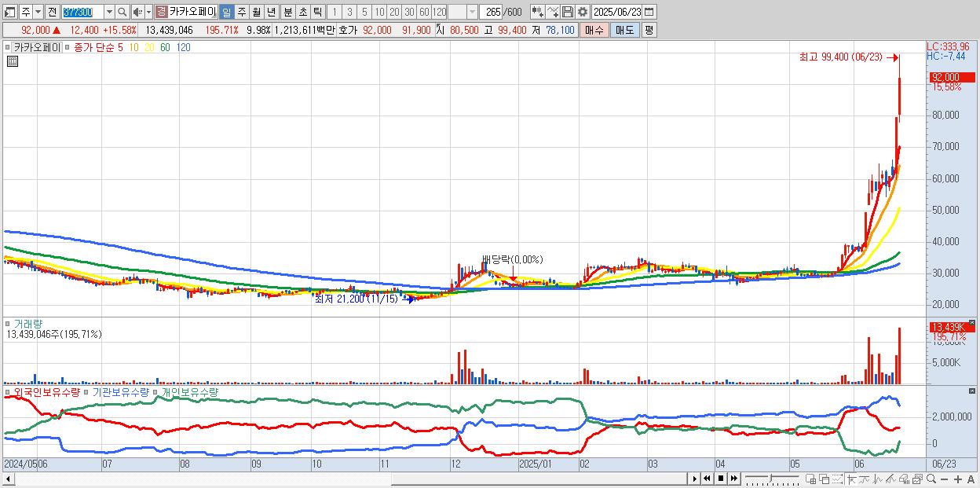Choose interval 1 button

coord(335,12)
